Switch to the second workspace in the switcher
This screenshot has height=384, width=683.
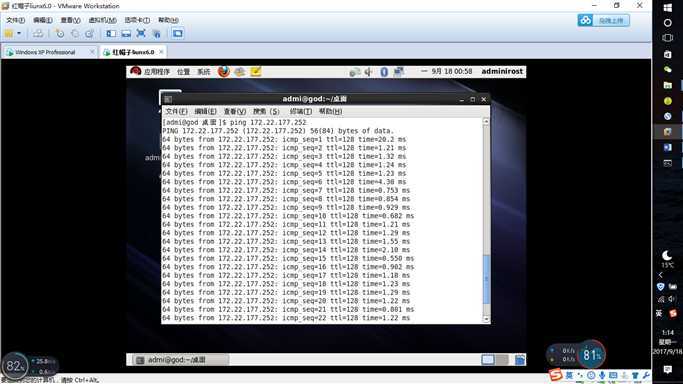click(x=502, y=360)
